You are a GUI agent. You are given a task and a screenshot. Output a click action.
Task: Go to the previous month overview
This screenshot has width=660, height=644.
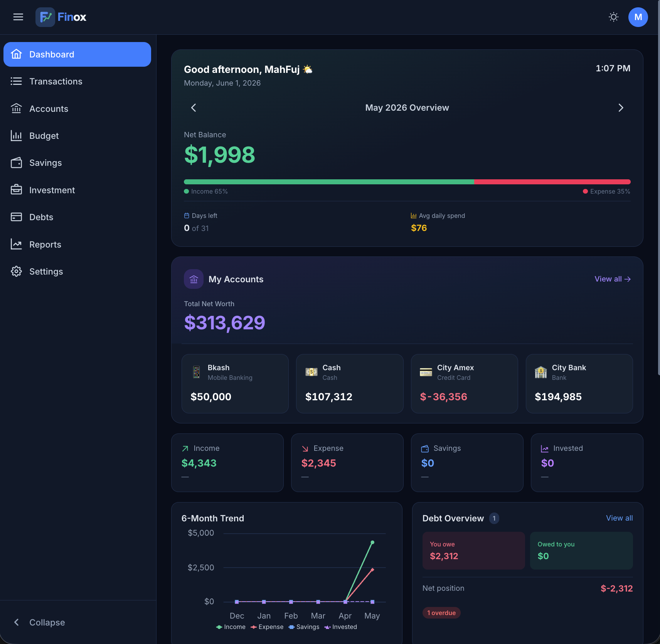(194, 108)
